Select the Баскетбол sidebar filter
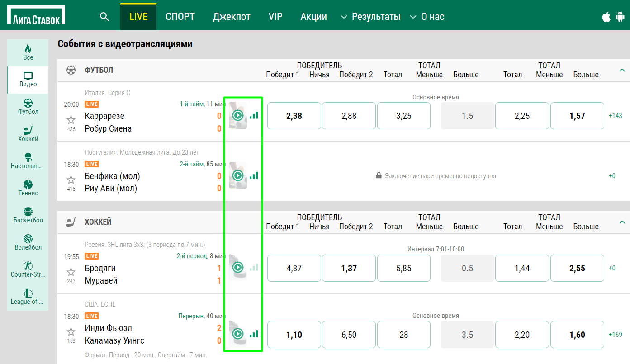Image resolution: width=630 pixels, height=364 pixels. [x=28, y=215]
